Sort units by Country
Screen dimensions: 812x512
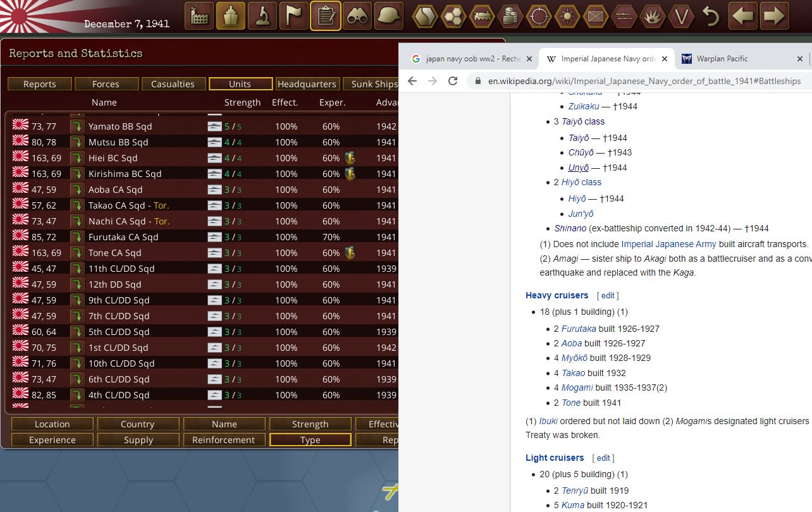point(137,424)
